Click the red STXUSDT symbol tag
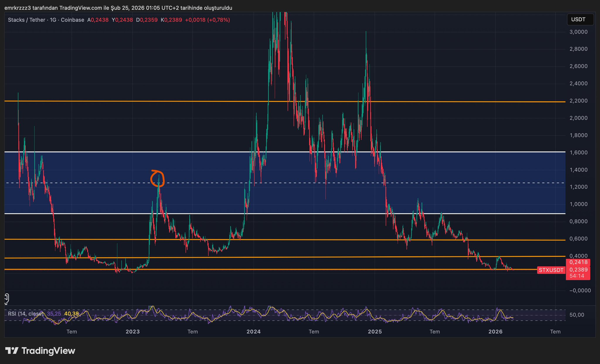 pos(551,270)
